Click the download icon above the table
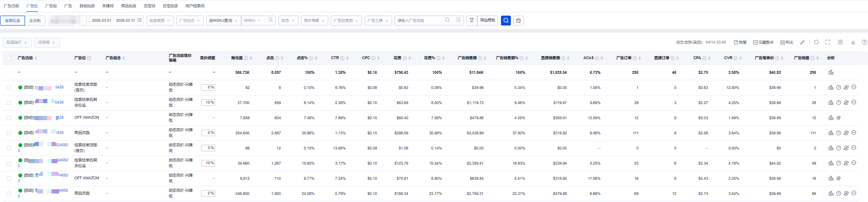The width and height of the screenshot is (868, 202). (853, 42)
